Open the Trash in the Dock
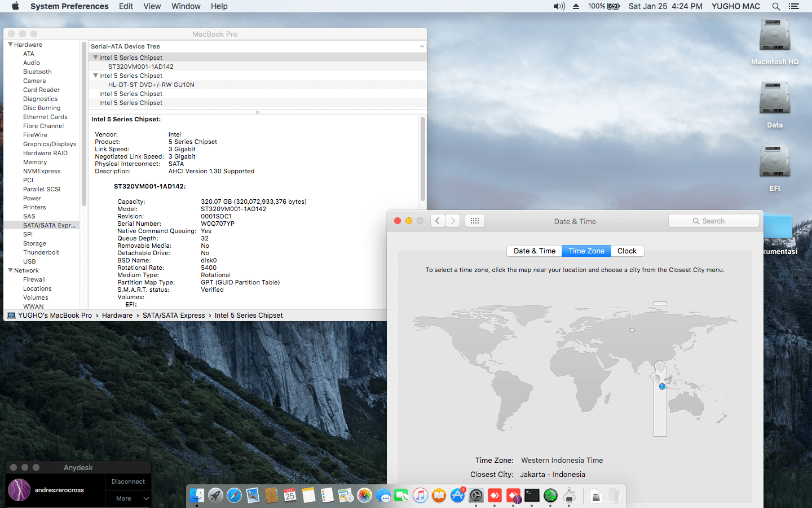Image resolution: width=812 pixels, height=508 pixels. click(614, 496)
